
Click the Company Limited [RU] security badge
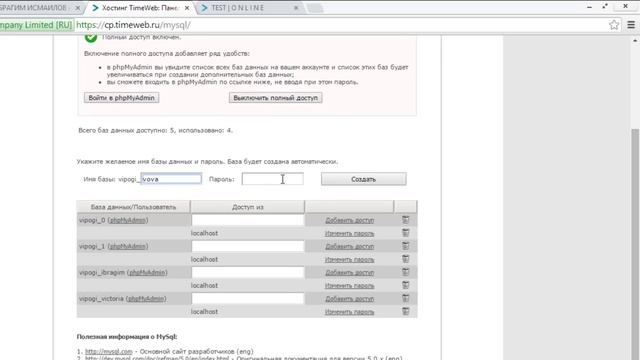pyautogui.click(x=36, y=25)
